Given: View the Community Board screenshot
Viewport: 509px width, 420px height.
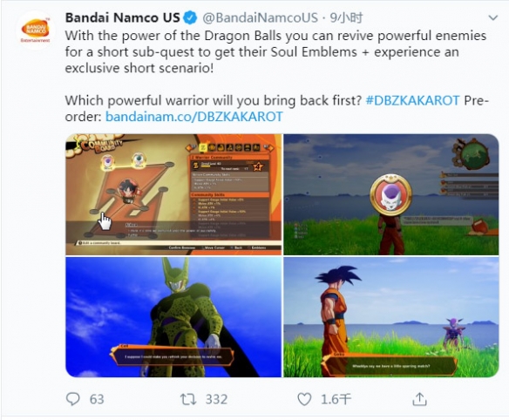Looking at the screenshot, I should (x=173, y=194).
